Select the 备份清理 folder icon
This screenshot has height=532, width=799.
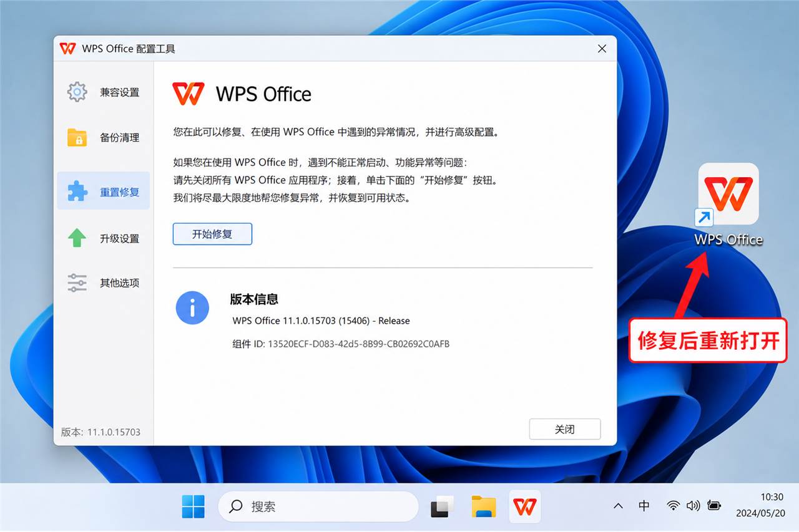[x=77, y=137]
